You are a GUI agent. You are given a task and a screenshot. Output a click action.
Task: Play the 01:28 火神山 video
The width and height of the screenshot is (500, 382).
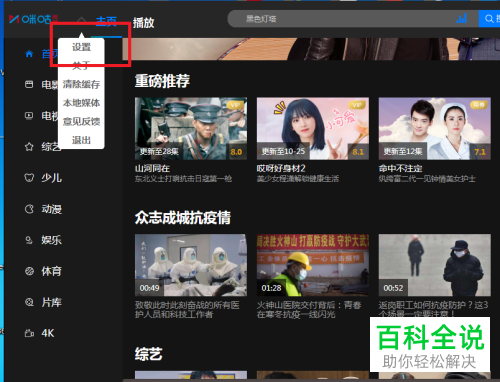coord(313,265)
